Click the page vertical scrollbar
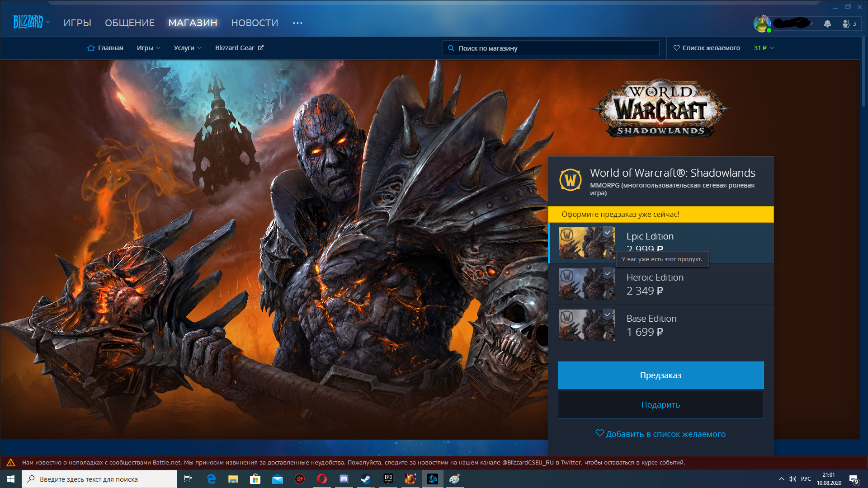The height and width of the screenshot is (488, 868). tap(863, 72)
